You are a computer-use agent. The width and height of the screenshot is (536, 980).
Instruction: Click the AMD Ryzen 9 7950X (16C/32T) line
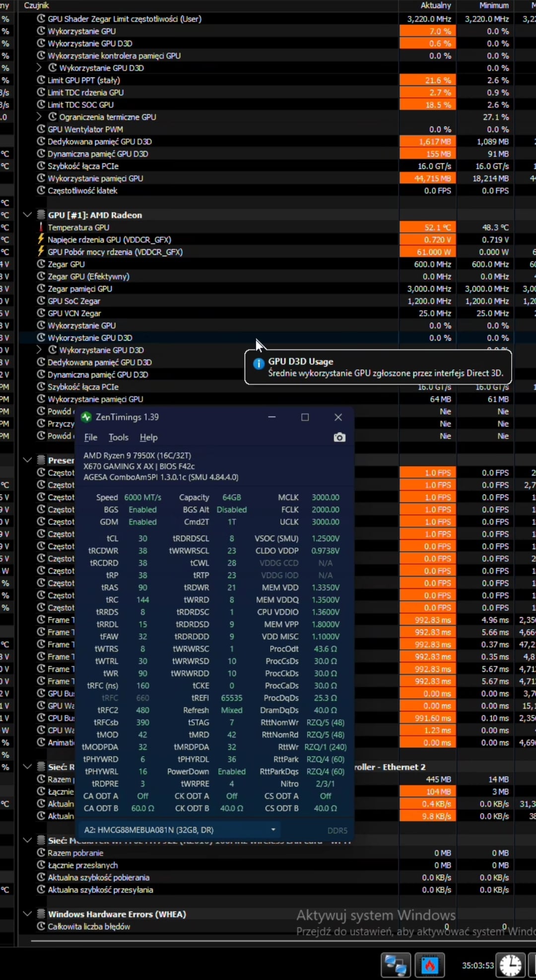click(137, 455)
